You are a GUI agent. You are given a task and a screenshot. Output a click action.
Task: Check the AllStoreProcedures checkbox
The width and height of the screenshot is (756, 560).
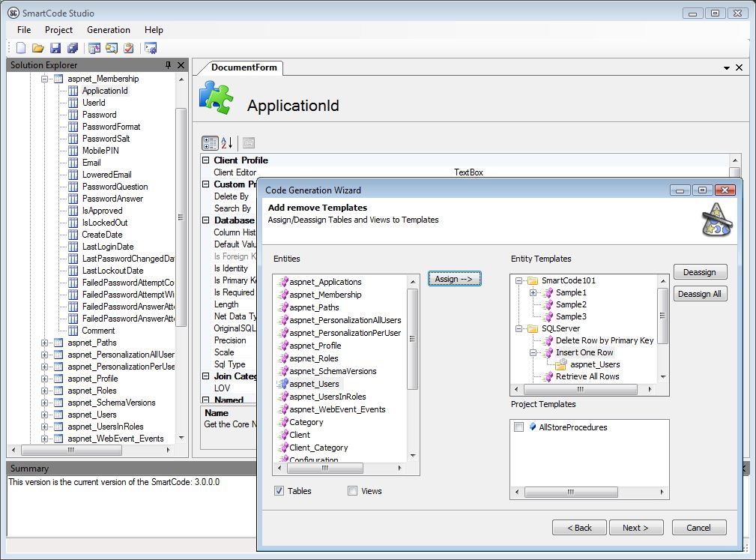click(x=518, y=427)
